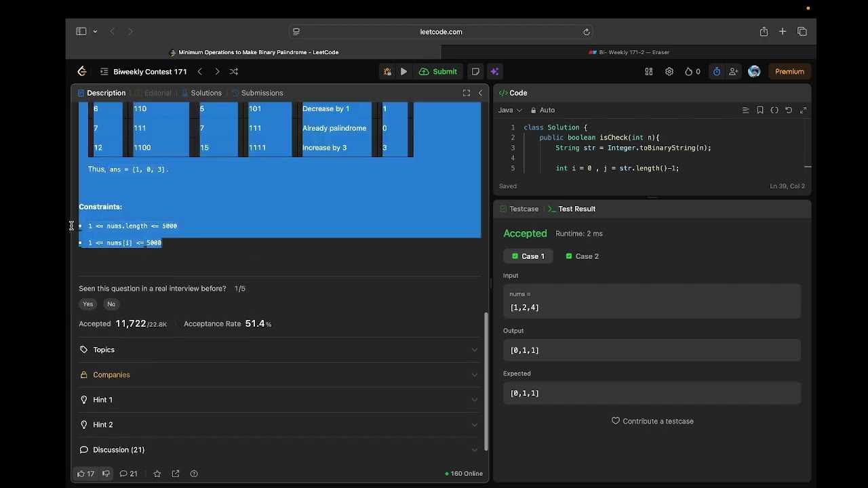The height and width of the screenshot is (488, 868).
Task: Collapse the description panel chevron
Action: [x=481, y=93]
